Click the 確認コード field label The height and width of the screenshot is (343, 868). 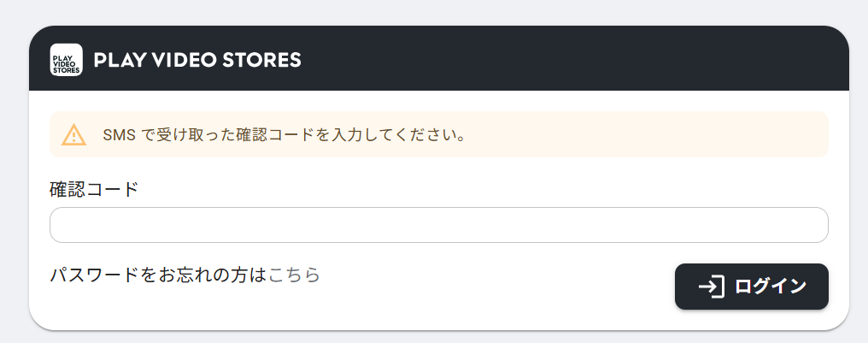[94, 189]
